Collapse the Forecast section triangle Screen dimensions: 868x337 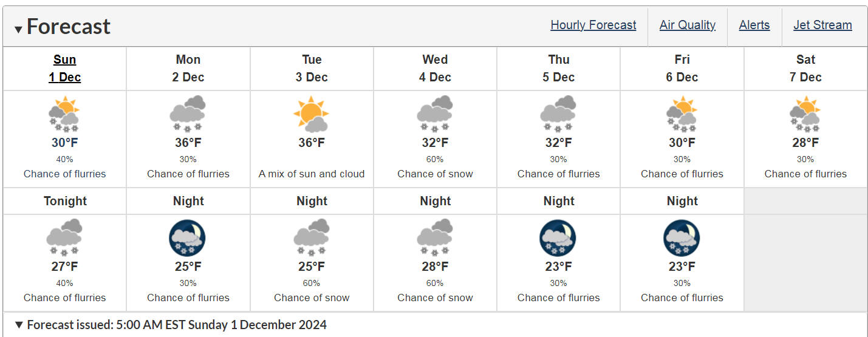click(x=18, y=29)
